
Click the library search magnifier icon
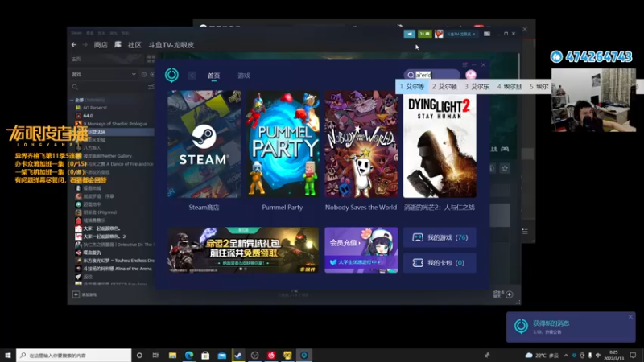tap(75, 87)
